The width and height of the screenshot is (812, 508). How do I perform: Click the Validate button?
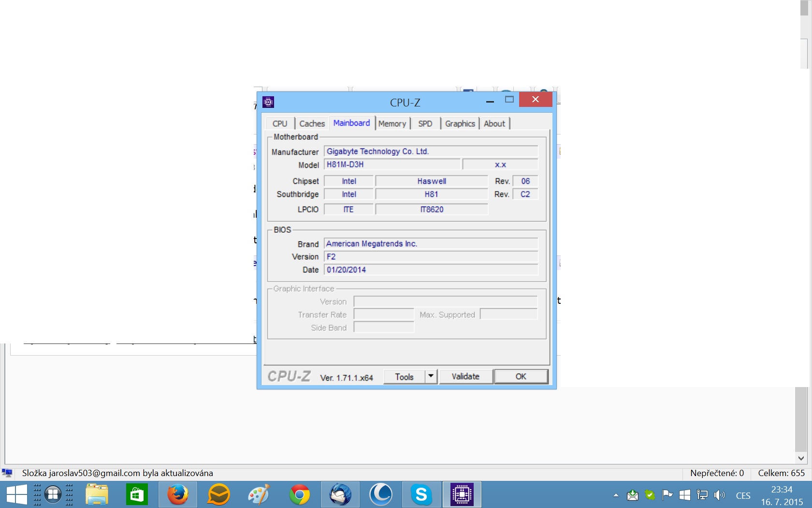click(x=465, y=377)
